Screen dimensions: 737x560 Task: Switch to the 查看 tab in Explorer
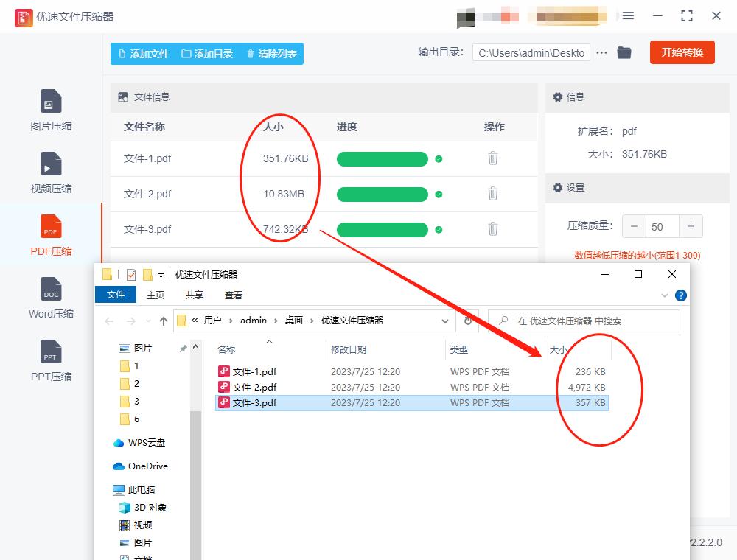tap(233, 295)
